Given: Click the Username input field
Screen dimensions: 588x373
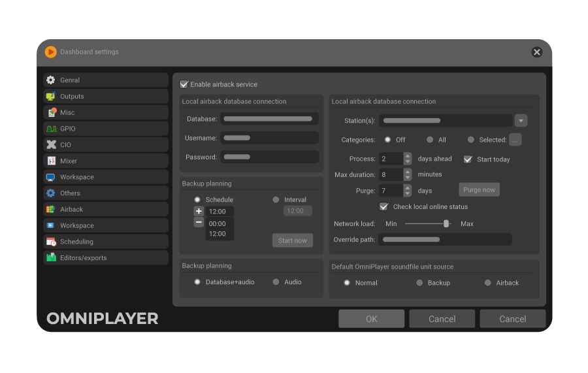Looking at the screenshot, I should (x=269, y=138).
